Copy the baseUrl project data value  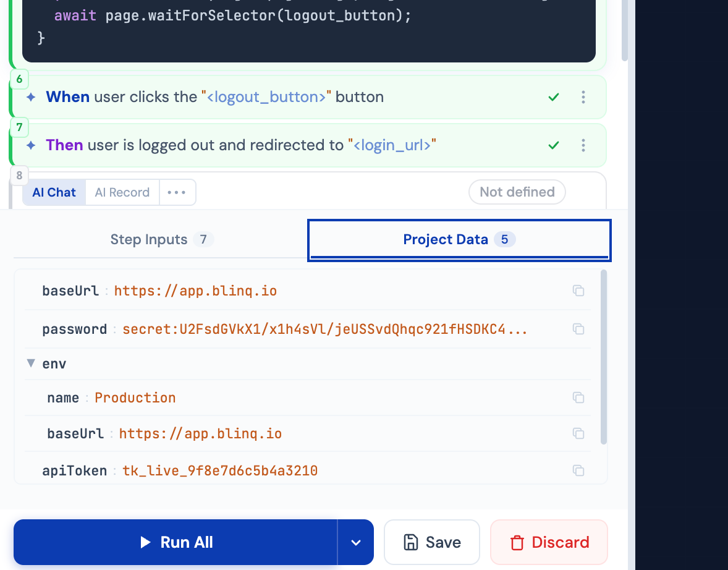pos(578,291)
